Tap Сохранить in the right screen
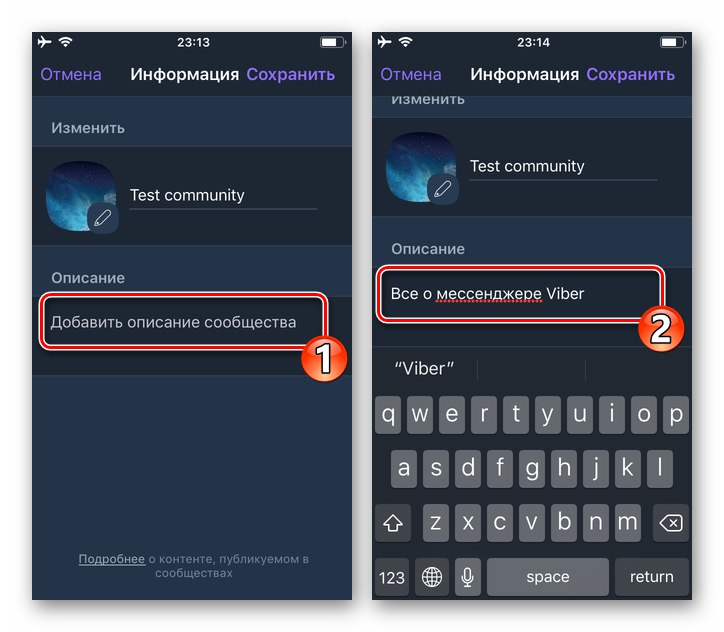The width and height of the screenshot is (724, 632). coord(631,74)
